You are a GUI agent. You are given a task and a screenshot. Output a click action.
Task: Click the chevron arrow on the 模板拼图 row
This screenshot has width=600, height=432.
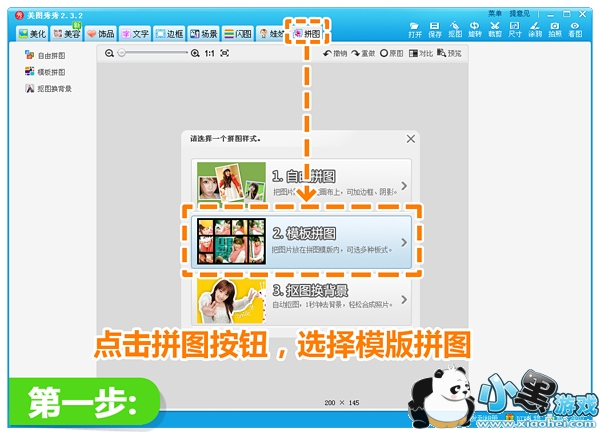pyautogui.click(x=404, y=243)
